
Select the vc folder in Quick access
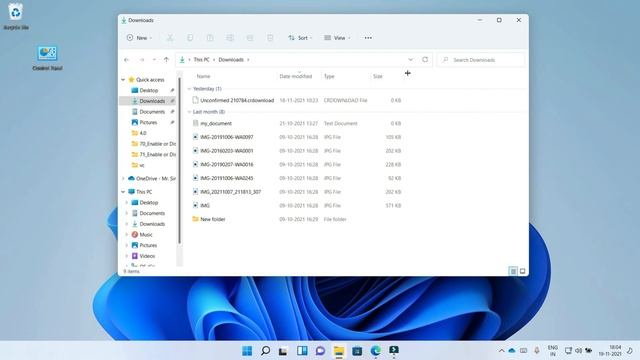click(x=141, y=165)
